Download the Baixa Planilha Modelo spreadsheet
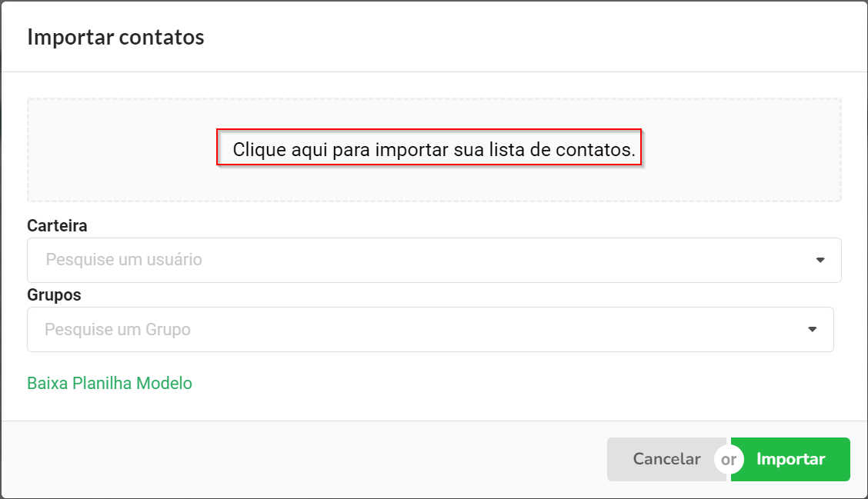Viewport: 868px width, 499px height. [x=109, y=384]
